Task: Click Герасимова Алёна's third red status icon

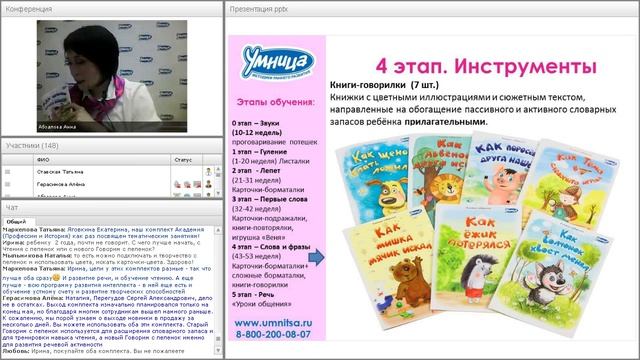Action: click(197, 184)
